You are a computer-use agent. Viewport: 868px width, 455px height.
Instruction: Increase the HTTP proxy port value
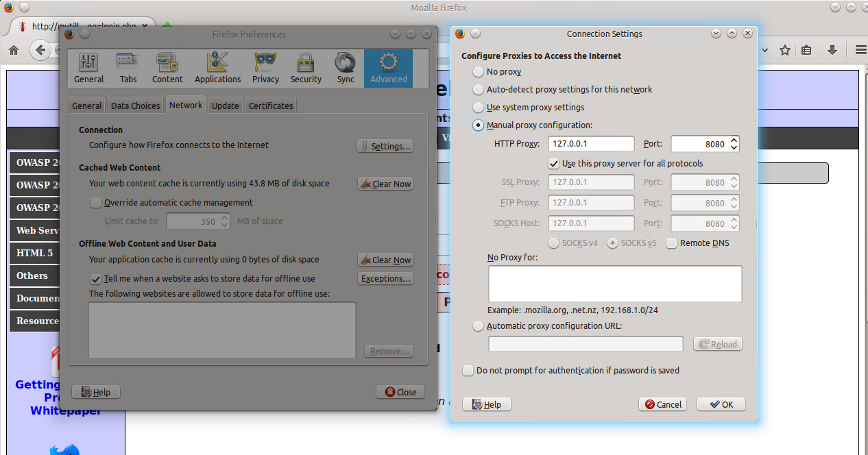click(x=734, y=140)
